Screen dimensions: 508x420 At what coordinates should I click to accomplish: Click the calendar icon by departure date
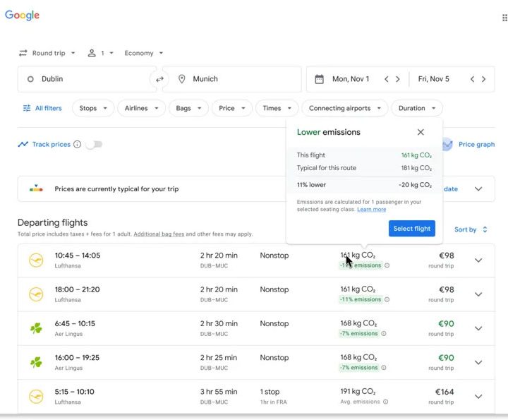(319, 79)
